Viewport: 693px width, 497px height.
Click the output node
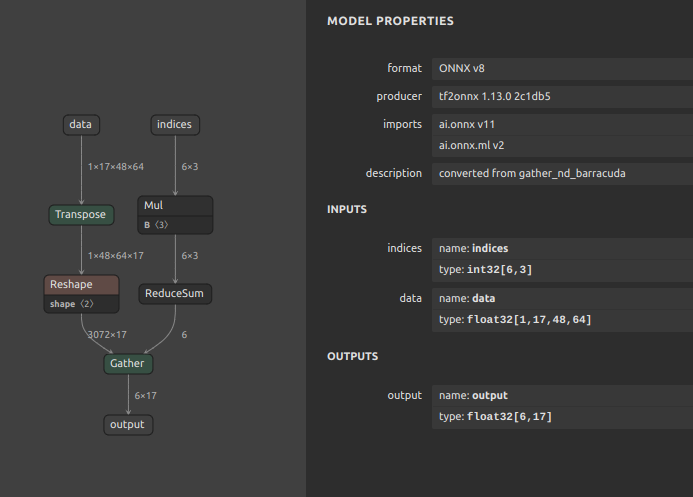pos(128,425)
